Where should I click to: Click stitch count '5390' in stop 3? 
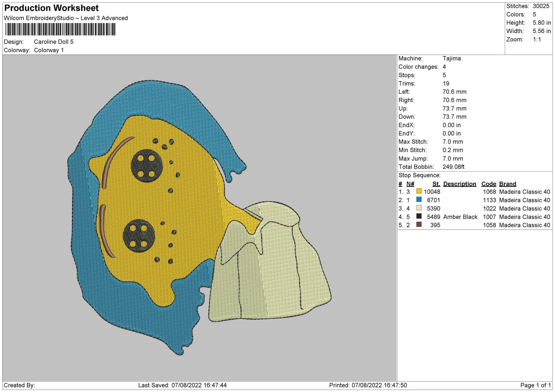pos(434,209)
